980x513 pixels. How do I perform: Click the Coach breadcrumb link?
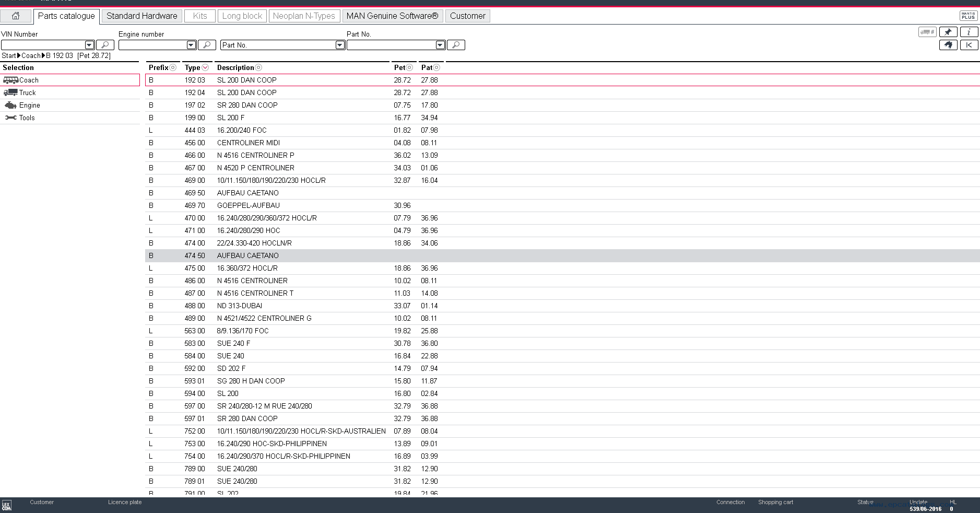[x=31, y=55]
